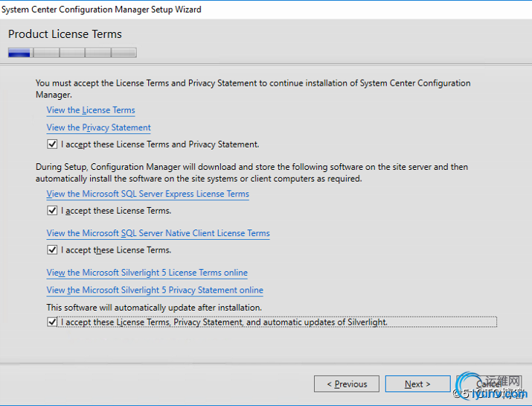Click the highlighted first progress step segment
Image resolution: width=532 pixels, height=406 pixels.
click(20, 53)
